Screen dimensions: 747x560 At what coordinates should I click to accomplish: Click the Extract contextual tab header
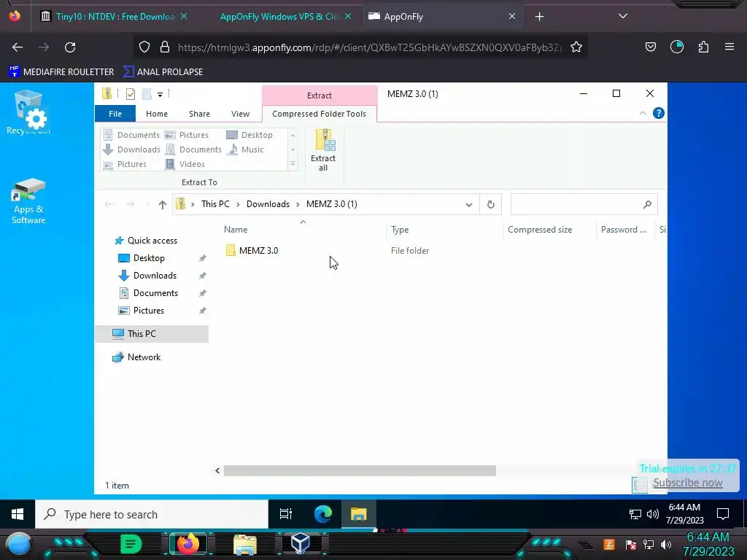click(320, 96)
